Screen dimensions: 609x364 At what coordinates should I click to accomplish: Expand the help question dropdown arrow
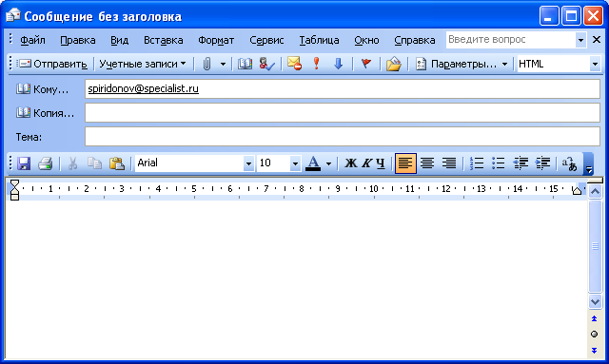click(x=580, y=40)
